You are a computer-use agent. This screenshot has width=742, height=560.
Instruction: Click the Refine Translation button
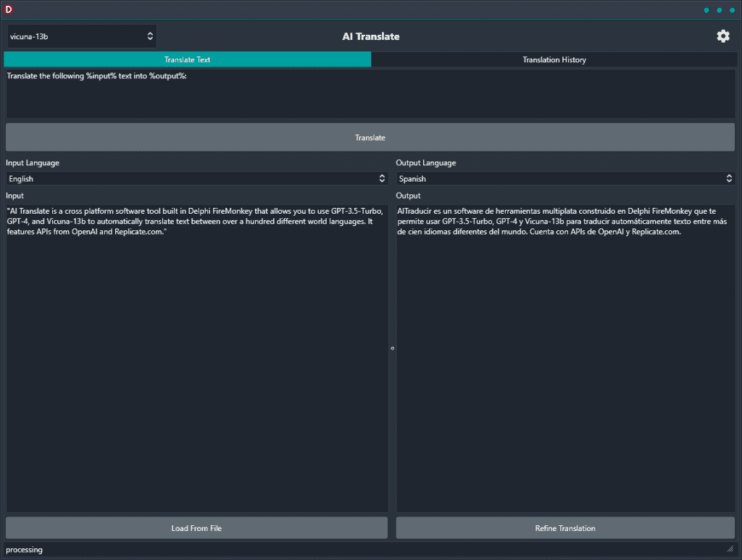[x=565, y=528]
